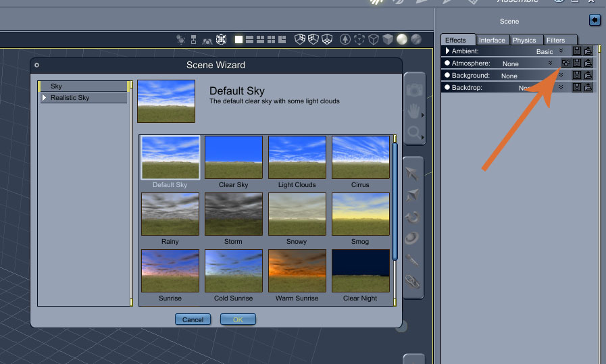Viewport: 606px width, 364px height.
Task: Click the save icon in the Ambient row
Action: coord(577,51)
